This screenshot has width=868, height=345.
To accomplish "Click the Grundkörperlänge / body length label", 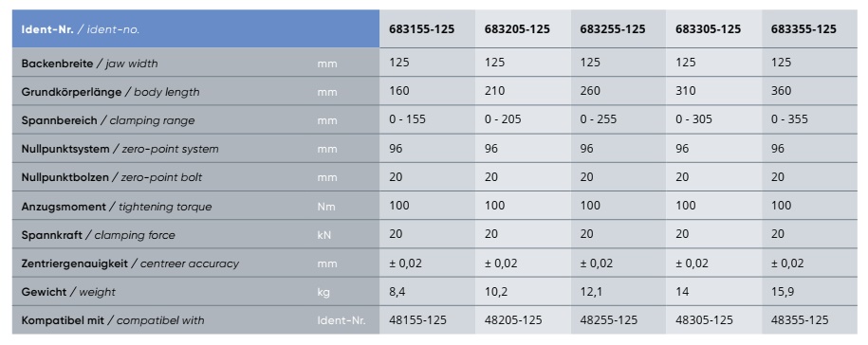I will 110,92.
